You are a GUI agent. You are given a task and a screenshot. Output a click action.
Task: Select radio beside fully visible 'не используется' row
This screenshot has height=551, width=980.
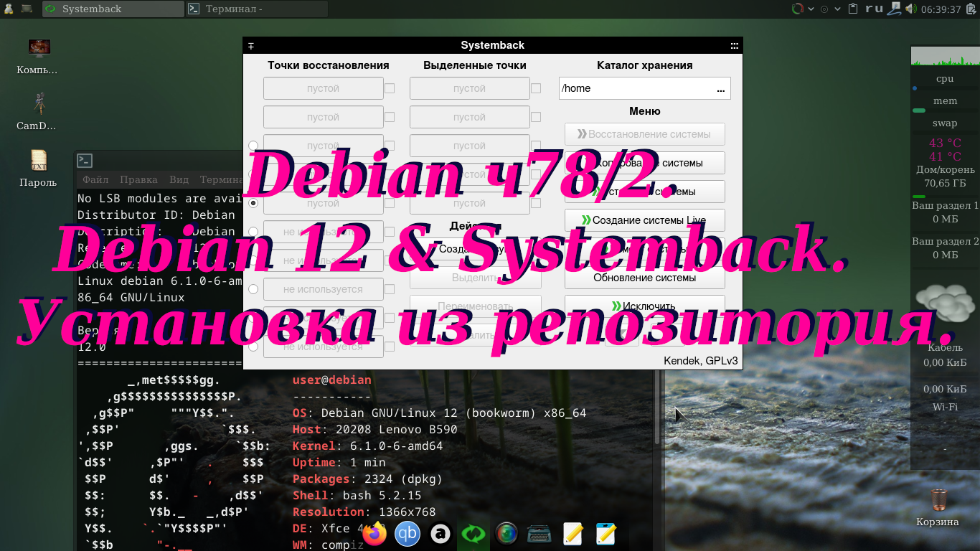pos(253,289)
